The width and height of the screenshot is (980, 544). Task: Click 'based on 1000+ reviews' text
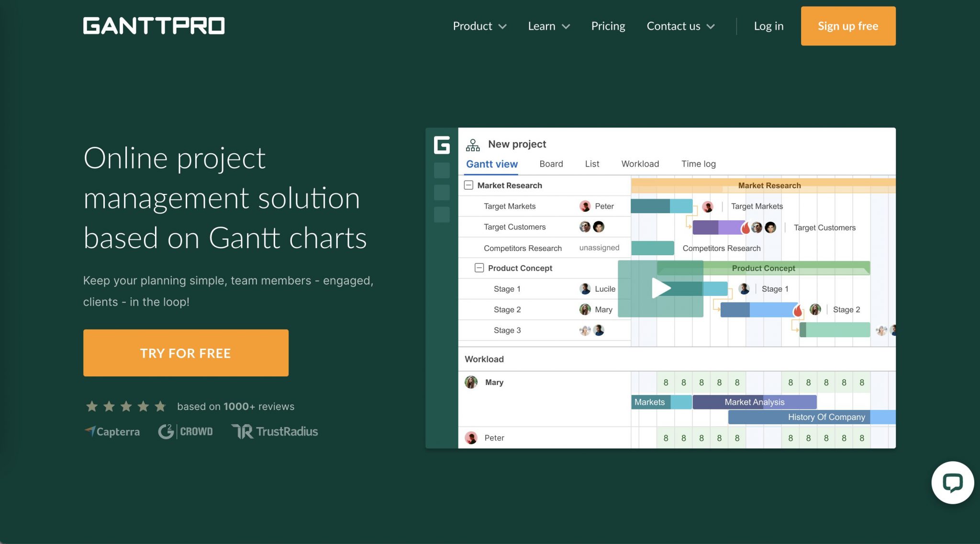coord(235,407)
